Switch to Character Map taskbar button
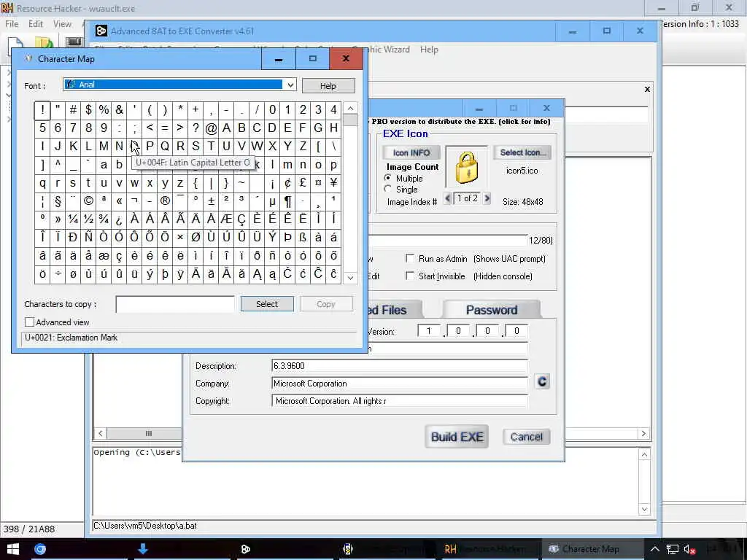 [591, 549]
